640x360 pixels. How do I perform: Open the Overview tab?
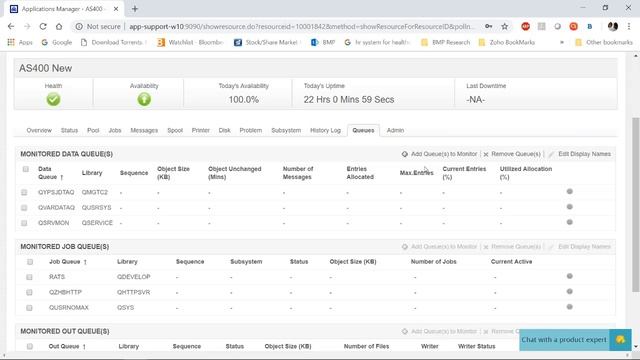[x=39, y=130]
